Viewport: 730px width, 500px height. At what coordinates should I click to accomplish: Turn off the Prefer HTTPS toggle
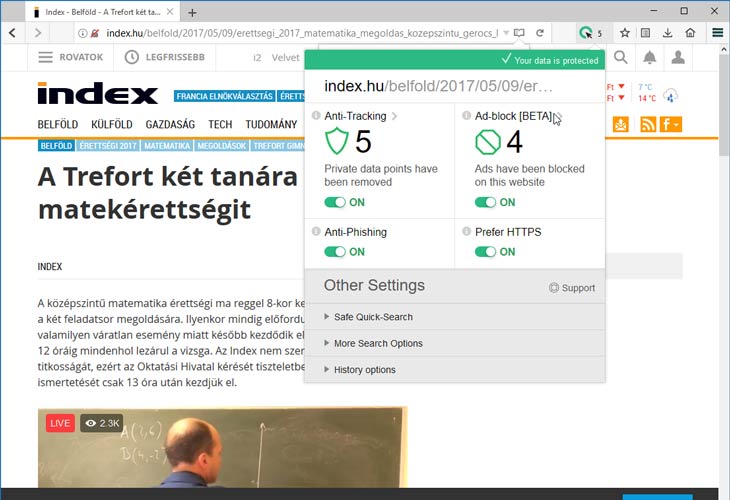point(486,252)
